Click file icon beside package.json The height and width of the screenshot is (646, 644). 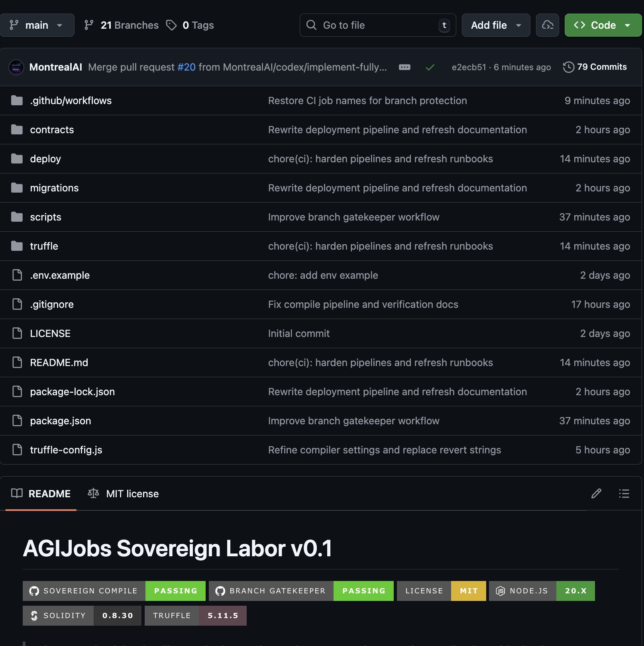pyautogui.click(x=17, y=421)
